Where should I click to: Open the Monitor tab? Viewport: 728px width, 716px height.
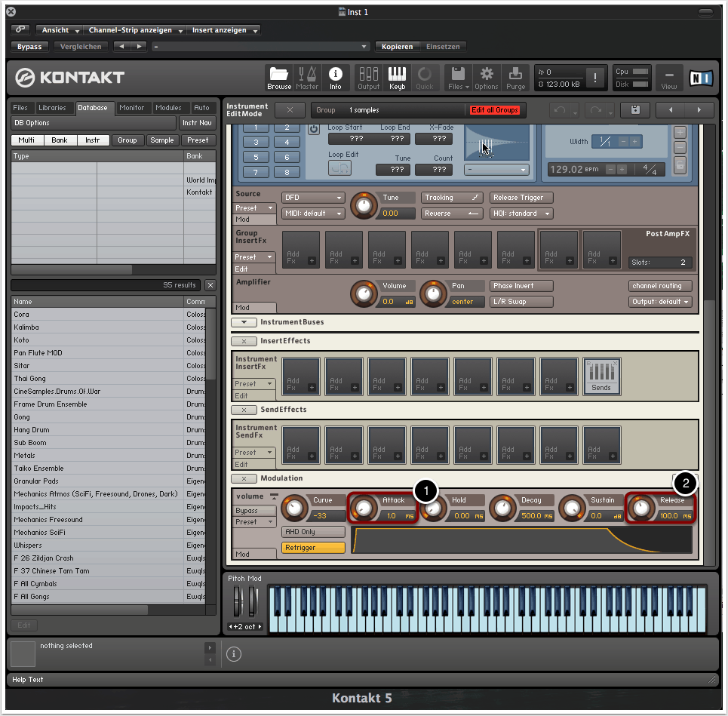(132, 108)
